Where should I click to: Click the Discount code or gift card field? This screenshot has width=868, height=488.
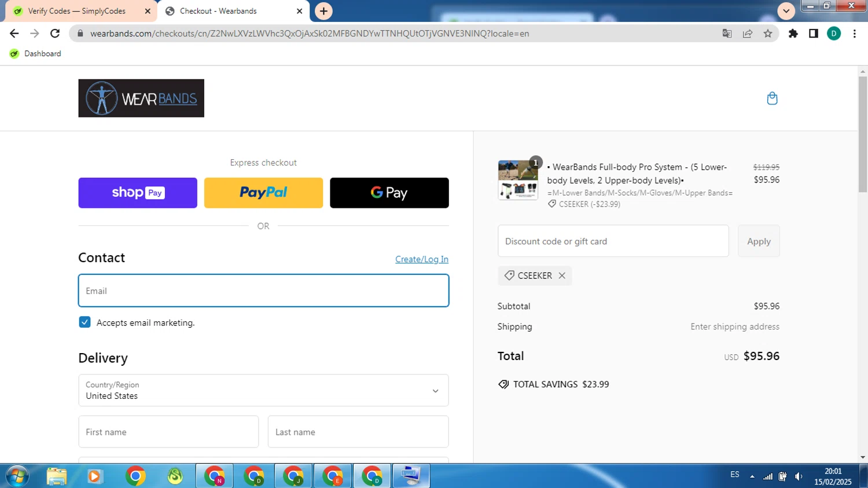pos(613,241)
